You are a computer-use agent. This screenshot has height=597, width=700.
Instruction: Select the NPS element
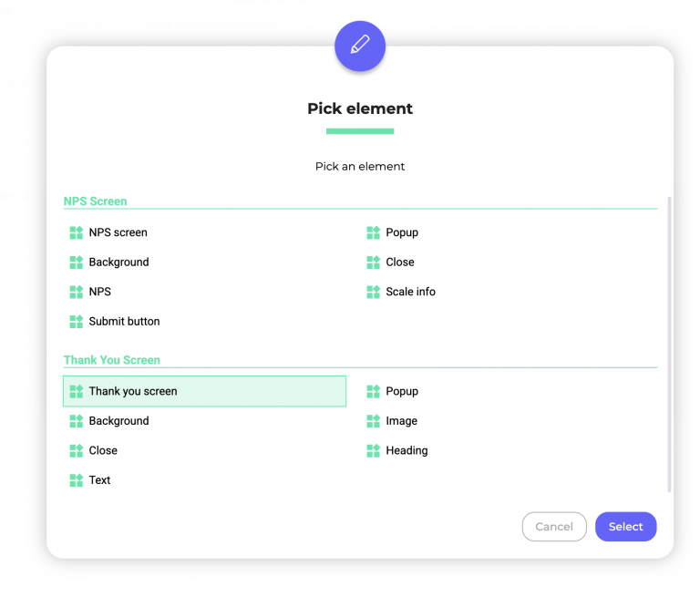100,292
